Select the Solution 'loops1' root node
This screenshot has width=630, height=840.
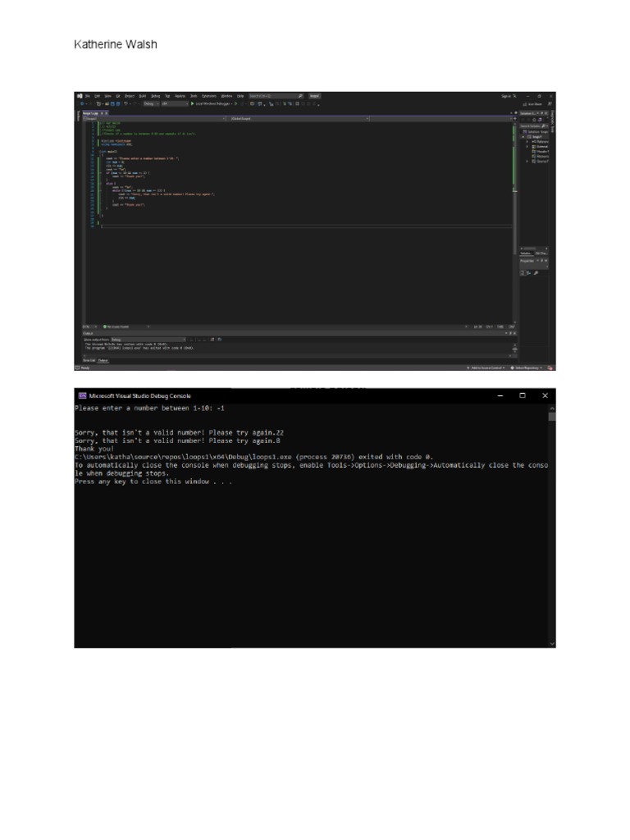pyautogui.click(x=535, y=132)
